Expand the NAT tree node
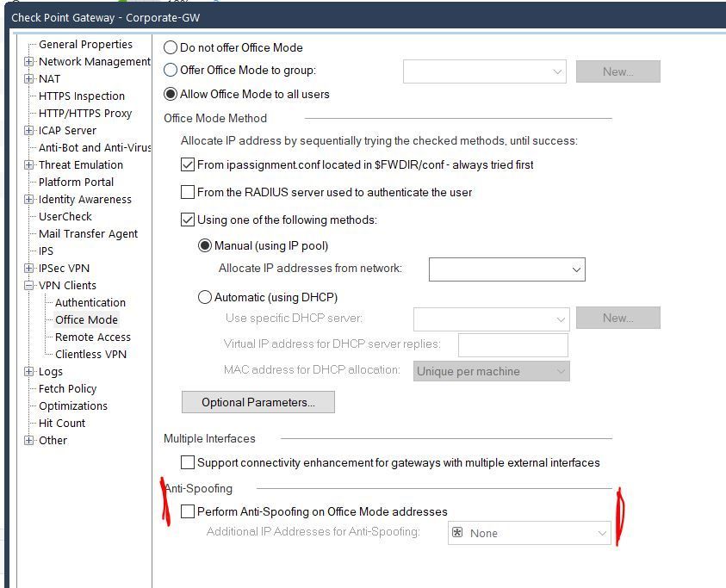The height and width of the screenshot is (588, 726). coord(29,79)
